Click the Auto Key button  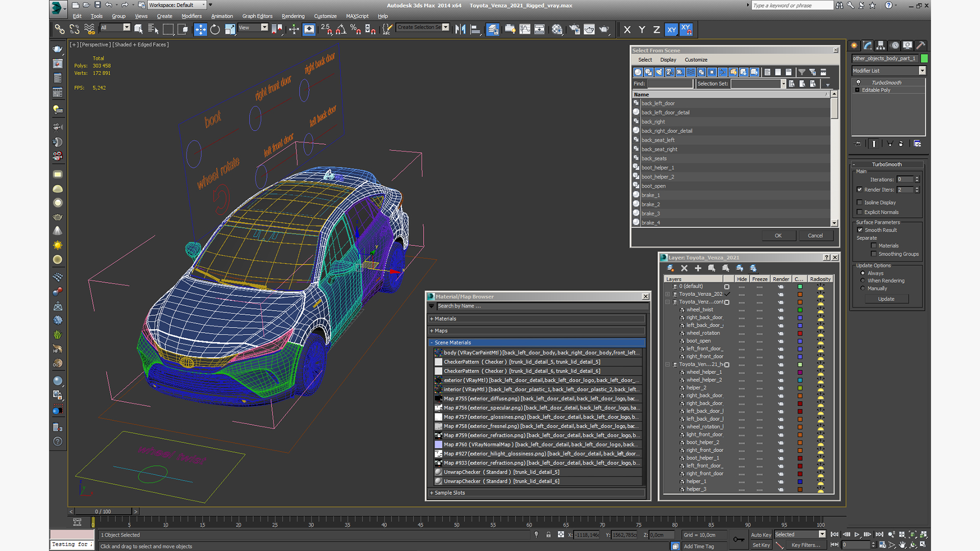pos(761,535)
